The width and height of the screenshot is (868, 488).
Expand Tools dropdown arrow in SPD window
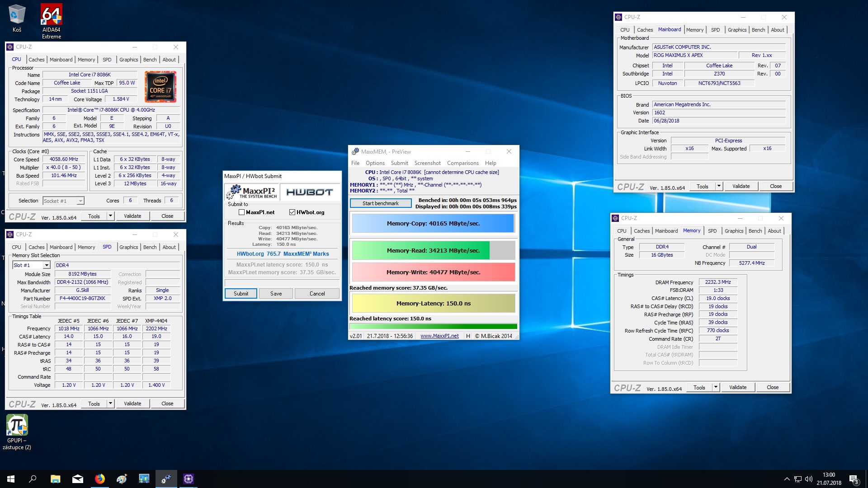(x=110, y=404)
